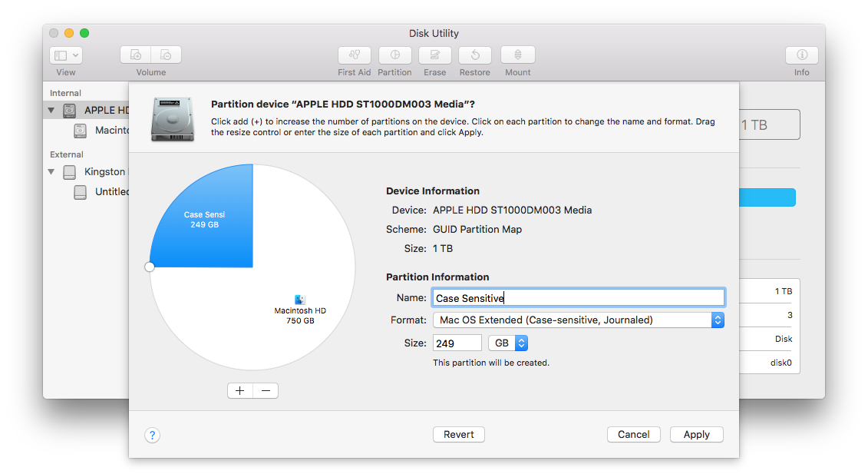Add a new partition with plus button
The width and height of the screenshot is (868, 474).
(239, 391)
